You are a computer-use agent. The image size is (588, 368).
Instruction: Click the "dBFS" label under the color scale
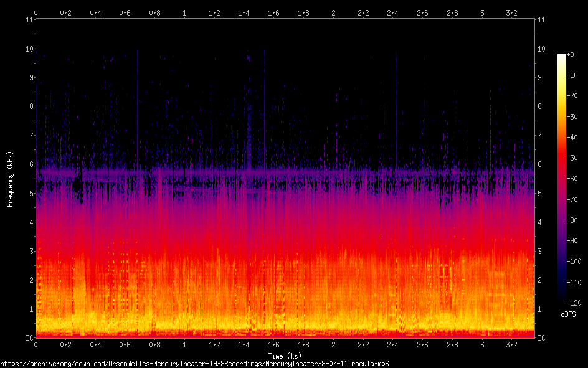(568, 314)
